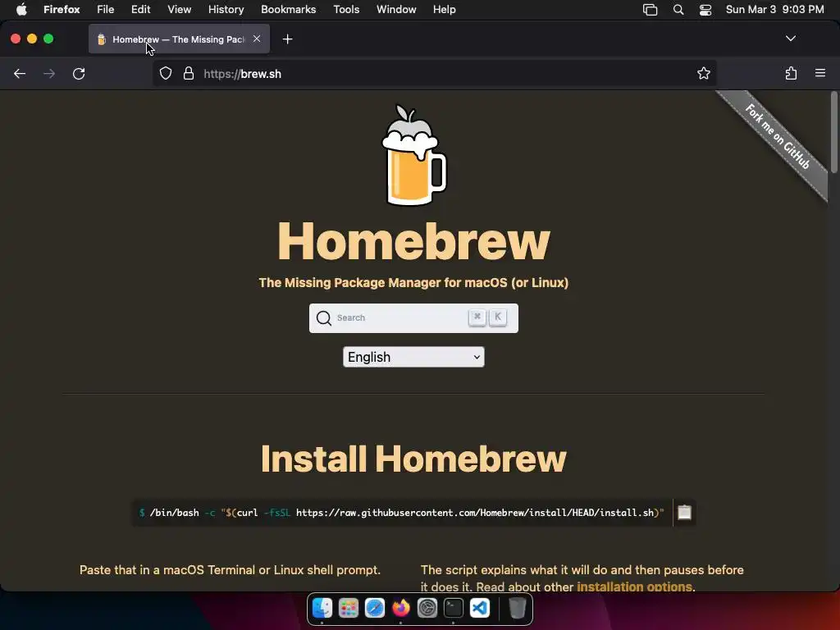Click the Install Homebrew heading

tap(413, 459)
